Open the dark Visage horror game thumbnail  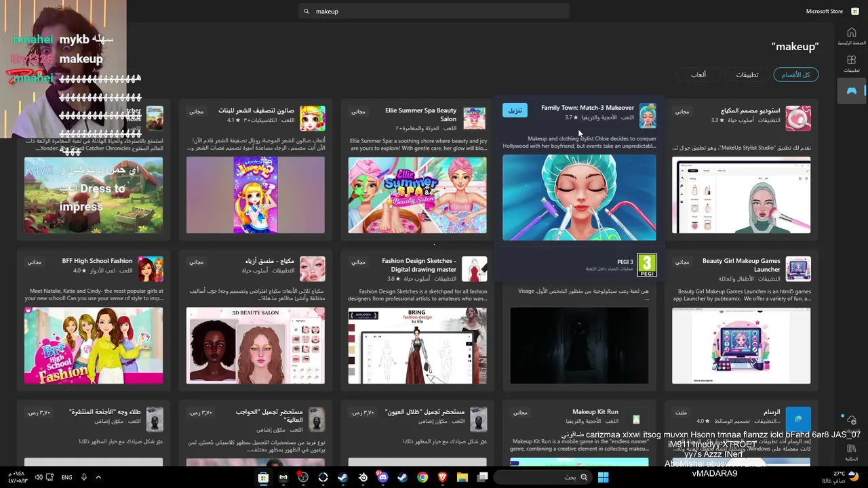pos(579,346)
